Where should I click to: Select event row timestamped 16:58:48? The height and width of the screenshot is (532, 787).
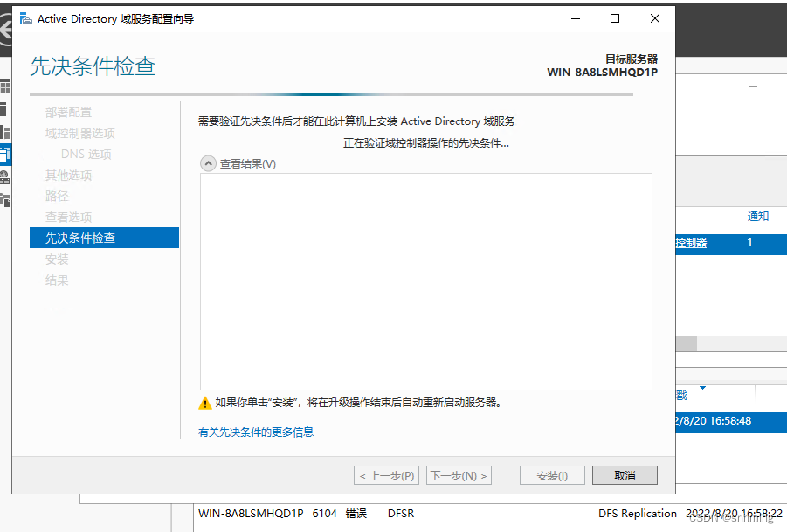tap(731, 422)
